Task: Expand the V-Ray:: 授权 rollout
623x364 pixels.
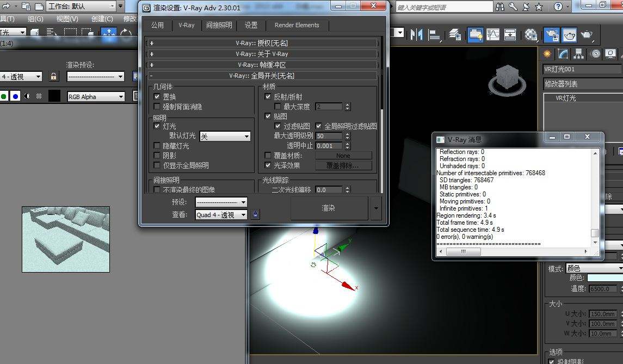Action: (262, 43)
